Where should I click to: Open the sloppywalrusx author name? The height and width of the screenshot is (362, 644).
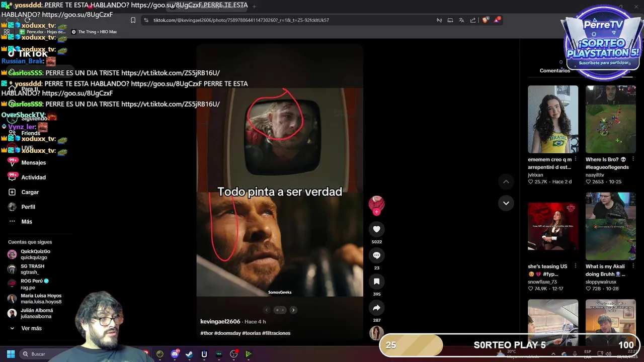point(601,282)
